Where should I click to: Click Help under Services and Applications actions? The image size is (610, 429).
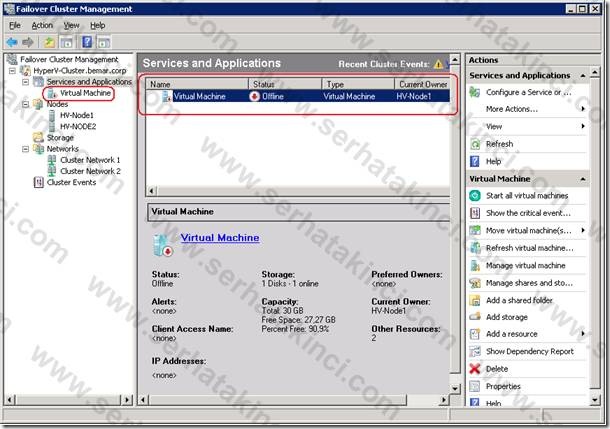[493, 161]
